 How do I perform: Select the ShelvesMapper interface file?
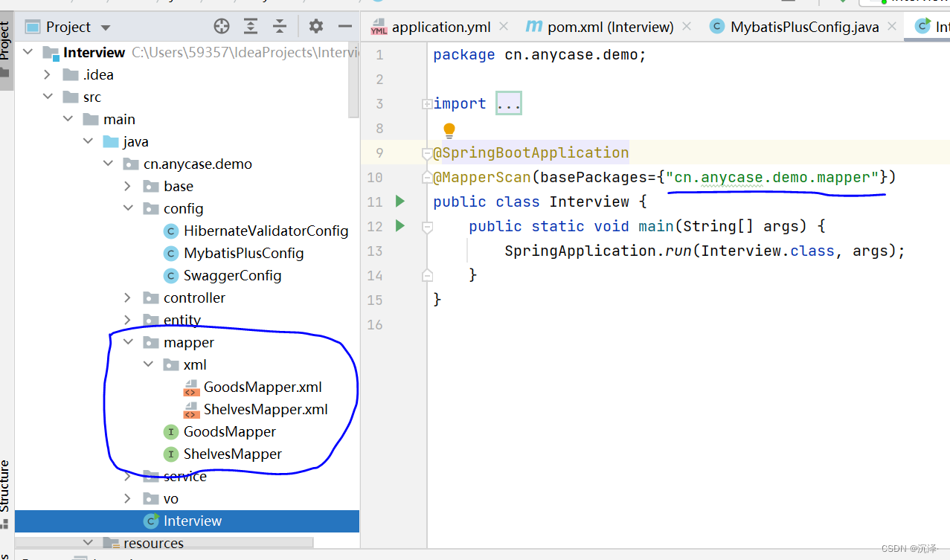232,454
